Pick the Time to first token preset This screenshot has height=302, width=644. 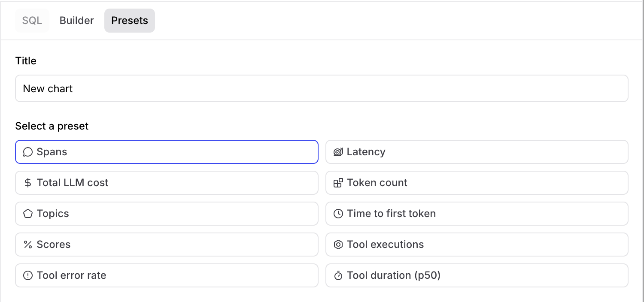pos(477,214)
